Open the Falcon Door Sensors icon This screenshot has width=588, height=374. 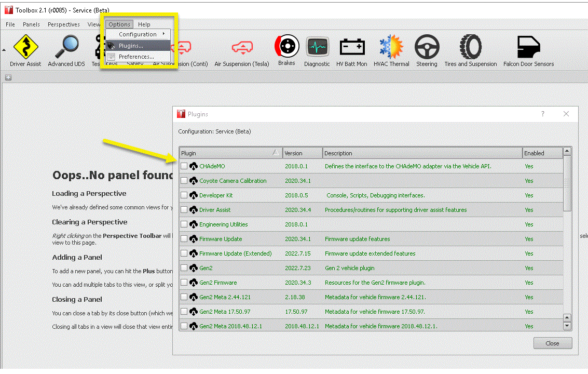coord(528,47)
